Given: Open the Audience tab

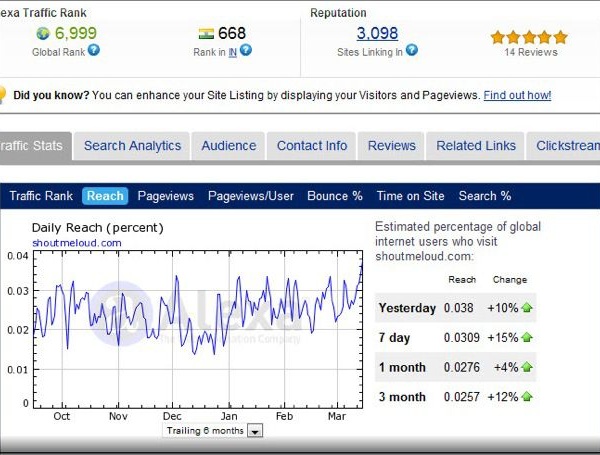Looking at the screenshot, I should [x=228, y=146].
